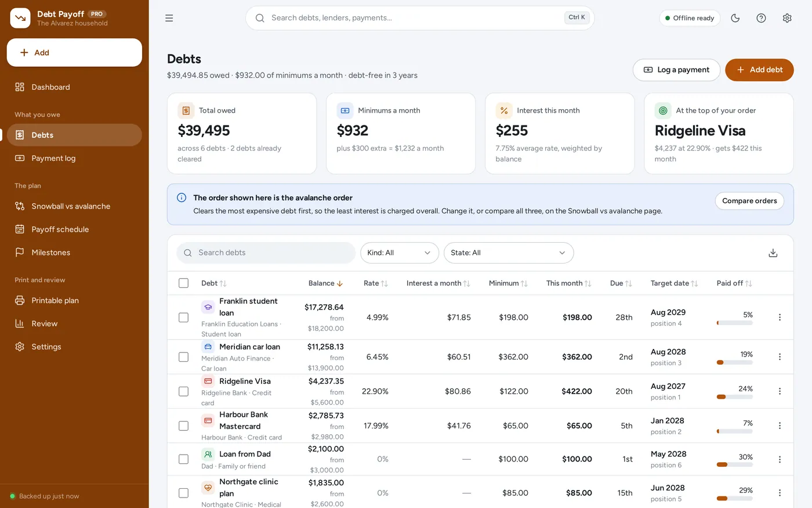Viewport: 812px width, 508px height.
Task: Sort the table by the Balance column
Action: (325, 283)
